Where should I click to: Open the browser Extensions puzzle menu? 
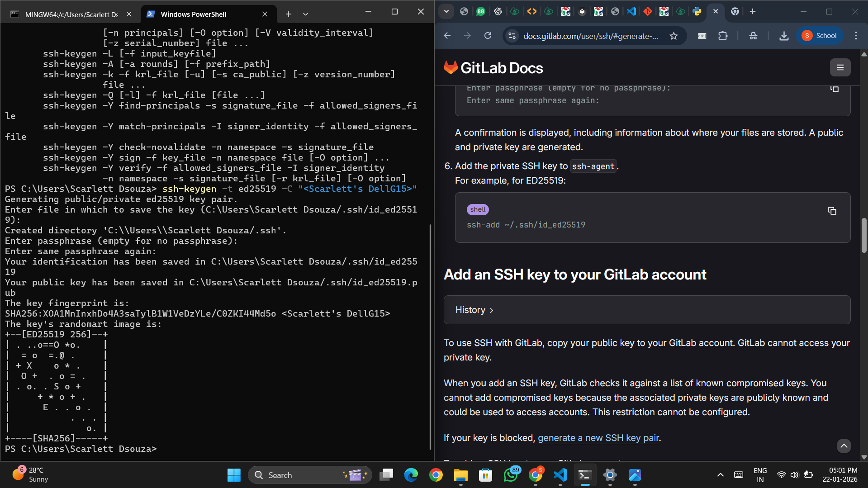(723, 36)
